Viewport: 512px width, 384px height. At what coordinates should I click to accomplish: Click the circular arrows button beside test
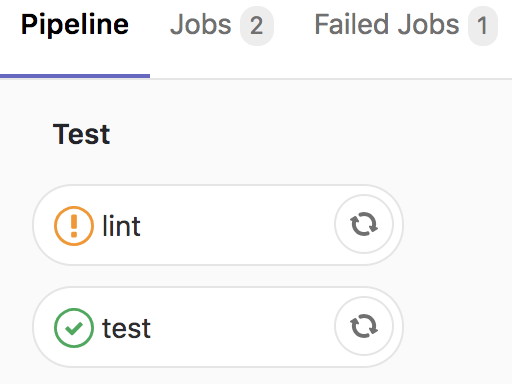click(364, 326)
